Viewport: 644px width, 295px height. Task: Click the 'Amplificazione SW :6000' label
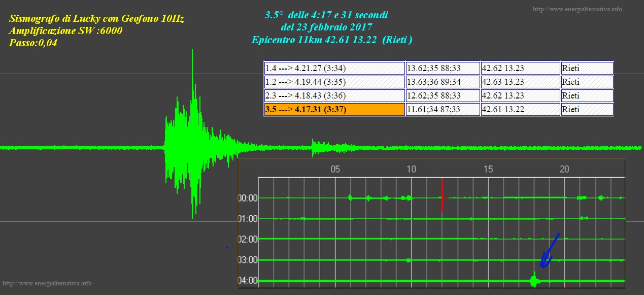[x=65, y=31]
